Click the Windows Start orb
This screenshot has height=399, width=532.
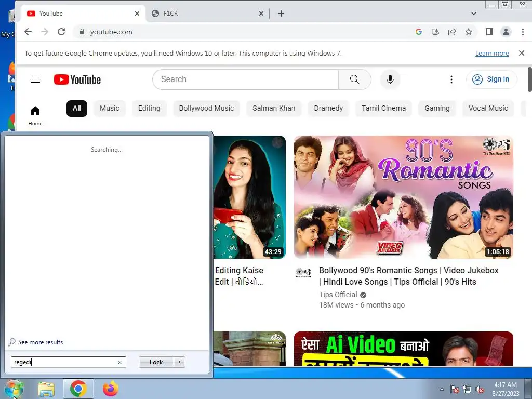(x=14, y=389)
